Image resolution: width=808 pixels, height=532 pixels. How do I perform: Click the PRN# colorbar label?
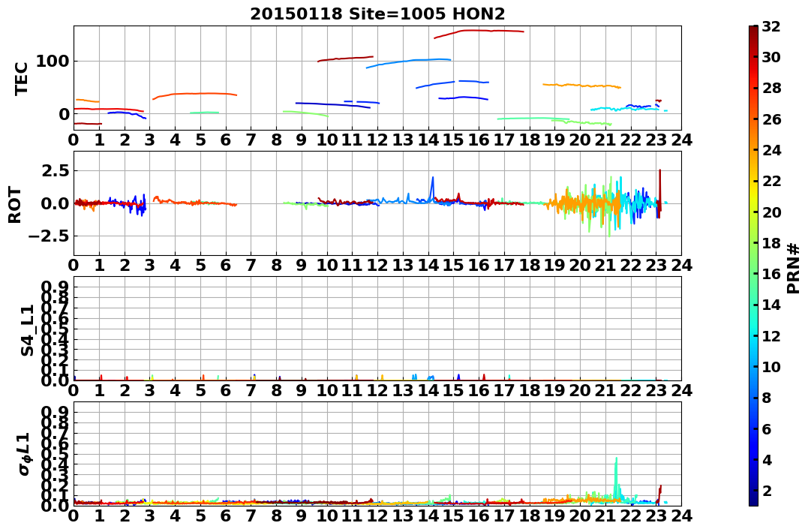point(794,268)
